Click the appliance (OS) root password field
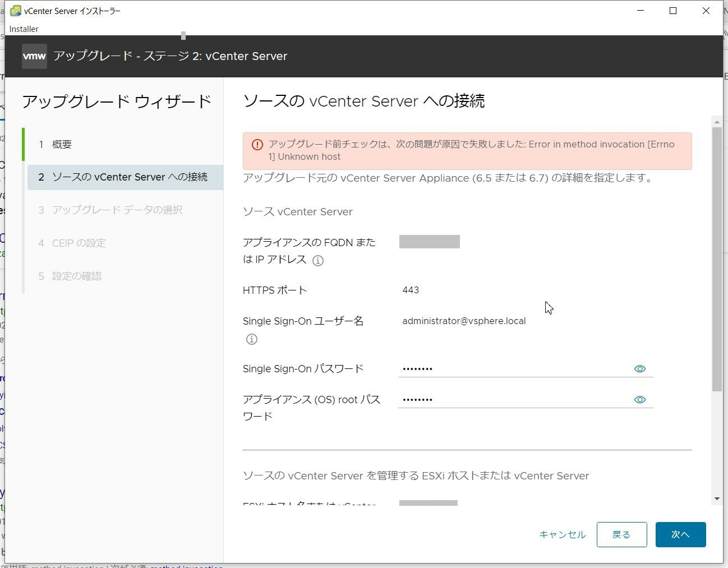 click(526, 400)
